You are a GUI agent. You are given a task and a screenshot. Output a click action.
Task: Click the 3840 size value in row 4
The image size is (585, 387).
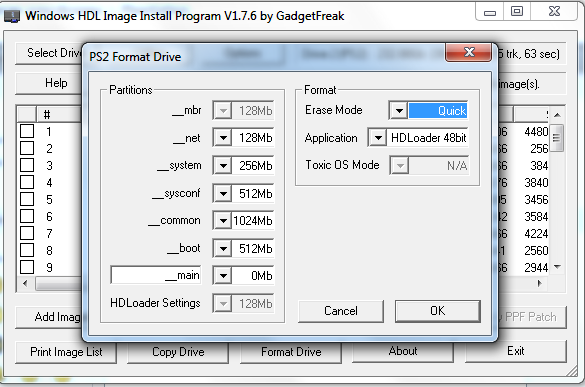pos(536,182)
